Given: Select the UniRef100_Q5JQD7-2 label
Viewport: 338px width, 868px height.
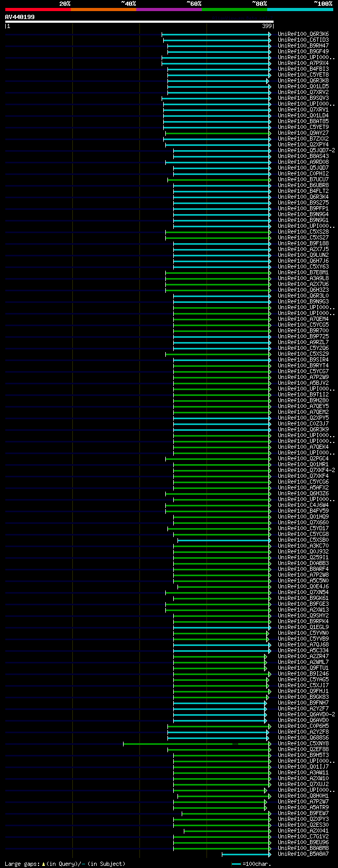Looking at the screenshot, I should click(x=306, y=150).
